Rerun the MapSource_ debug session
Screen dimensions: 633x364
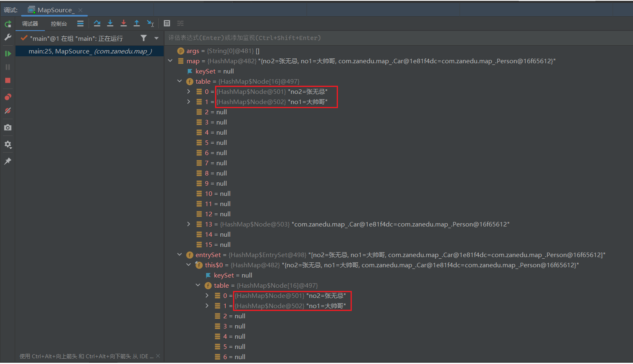click(x=8, y=24)
